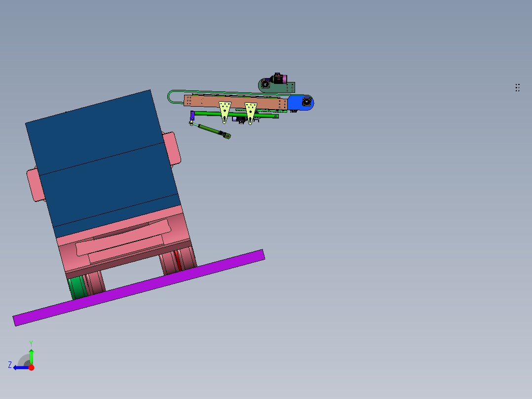532x399 pixels.
Task: Click the blue Z axis arrow of the triad
Action: coord(20,368)
